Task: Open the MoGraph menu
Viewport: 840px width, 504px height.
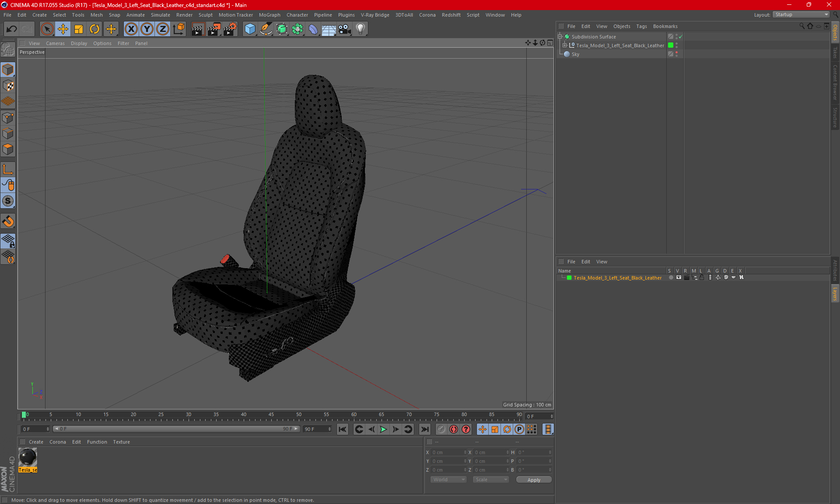Action: coord(269,15)
